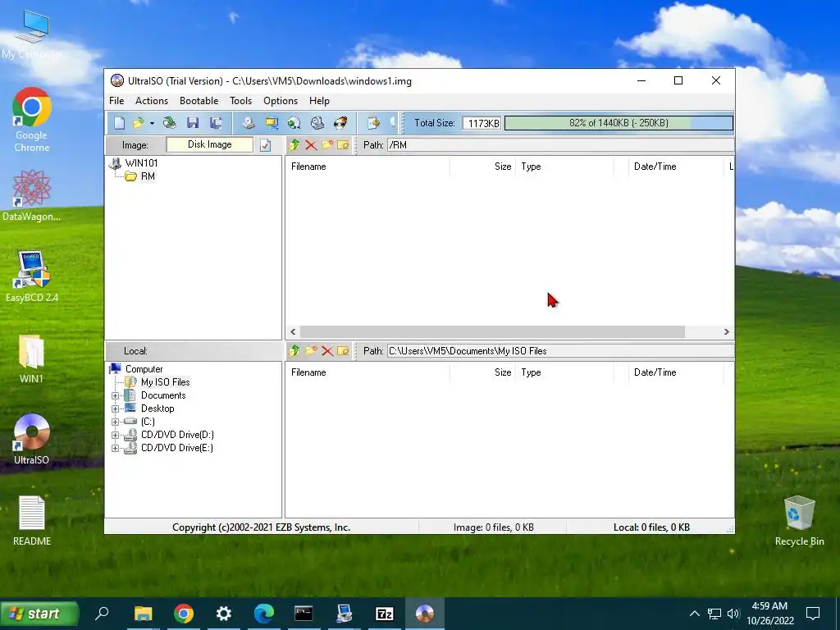Sort image list by Filename column
The width and height of the screenshot is (840, 630).
pyautogui.click(x=367, y=167)
